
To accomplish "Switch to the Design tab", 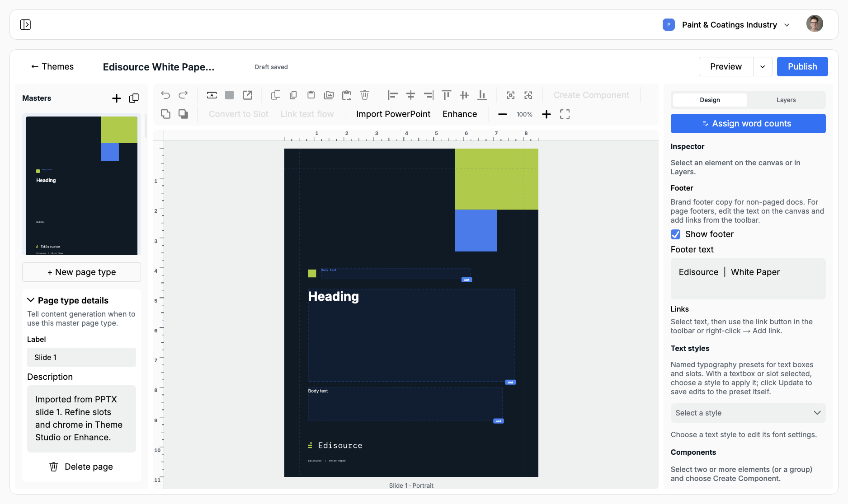I will [710, 100].
